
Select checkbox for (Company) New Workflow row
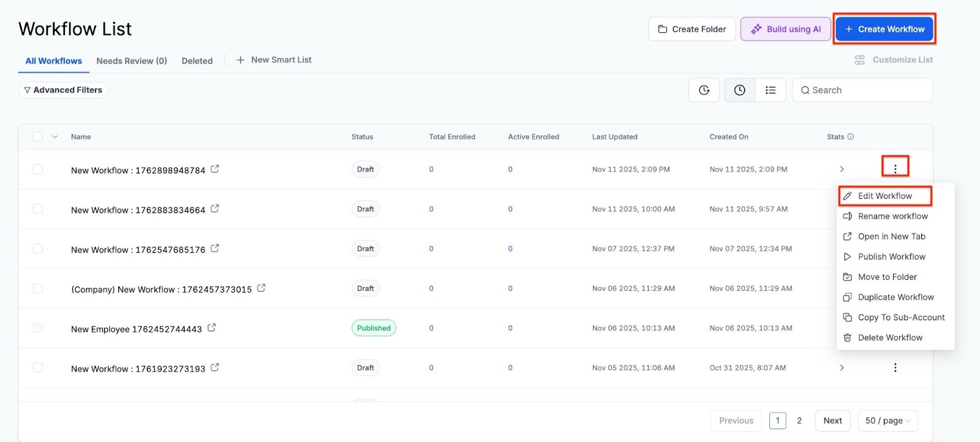click(38, 288)
